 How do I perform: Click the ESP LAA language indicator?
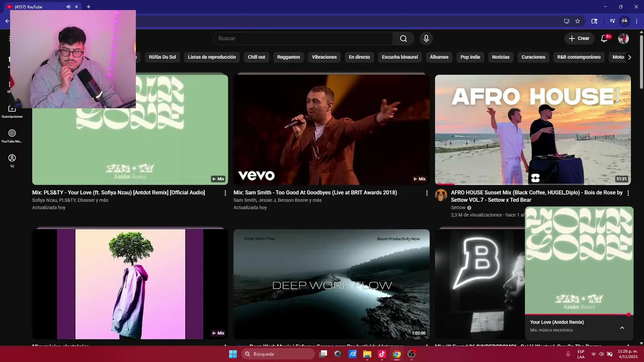pos(581,354)
